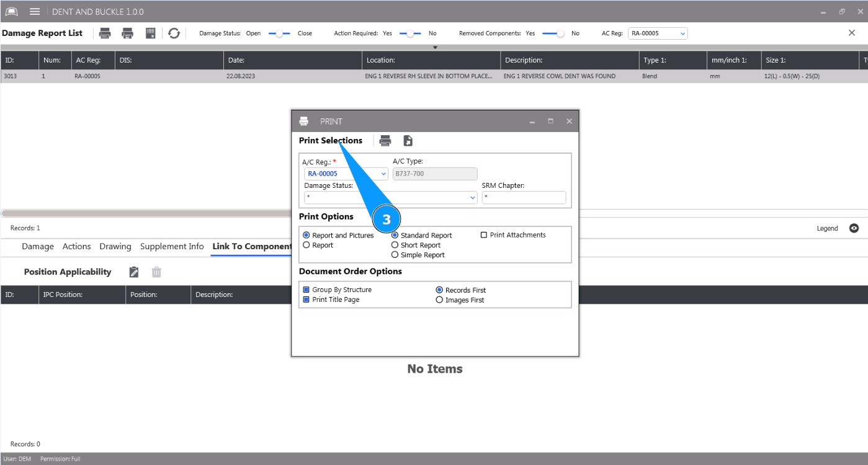Click the second printer icon with picture in main toolbar
868x465 pixels.
pos(128,33)
